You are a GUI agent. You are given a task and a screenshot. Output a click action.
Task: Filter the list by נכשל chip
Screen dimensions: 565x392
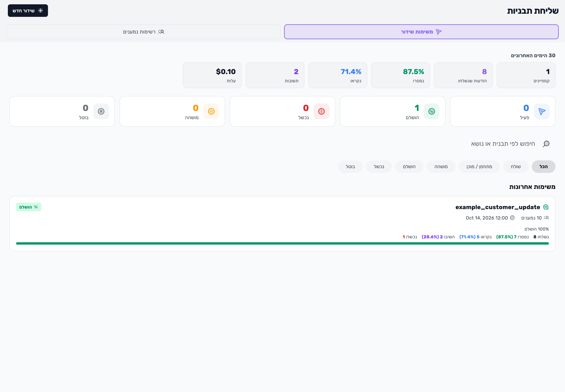[x=379, y=167]
